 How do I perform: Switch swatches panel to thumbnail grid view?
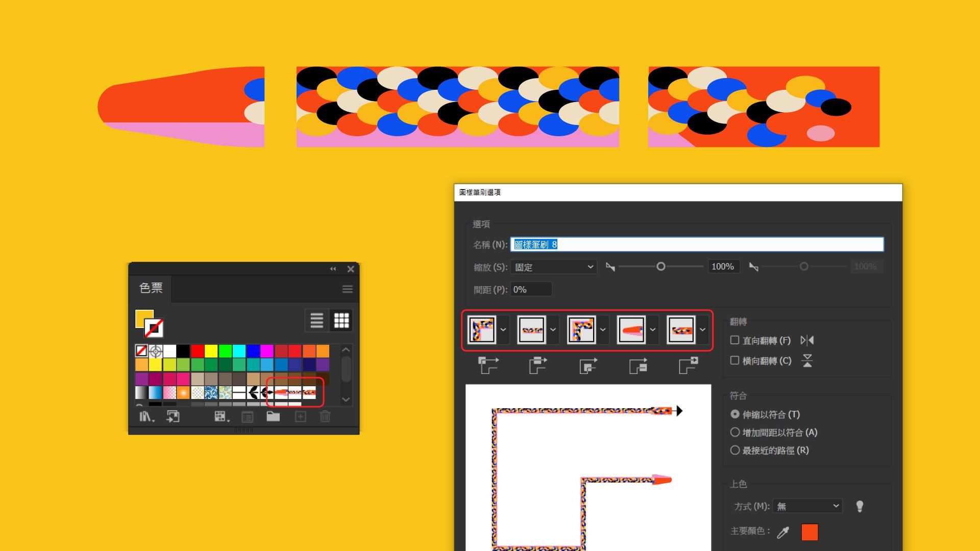pyautogui.click(x=341, y=320)
